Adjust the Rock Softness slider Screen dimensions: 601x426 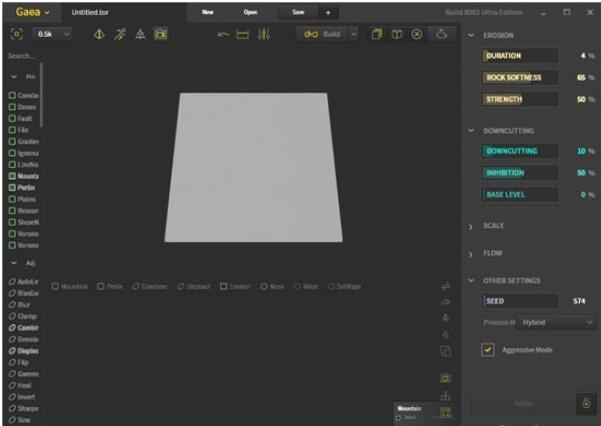tap(520, 77)
